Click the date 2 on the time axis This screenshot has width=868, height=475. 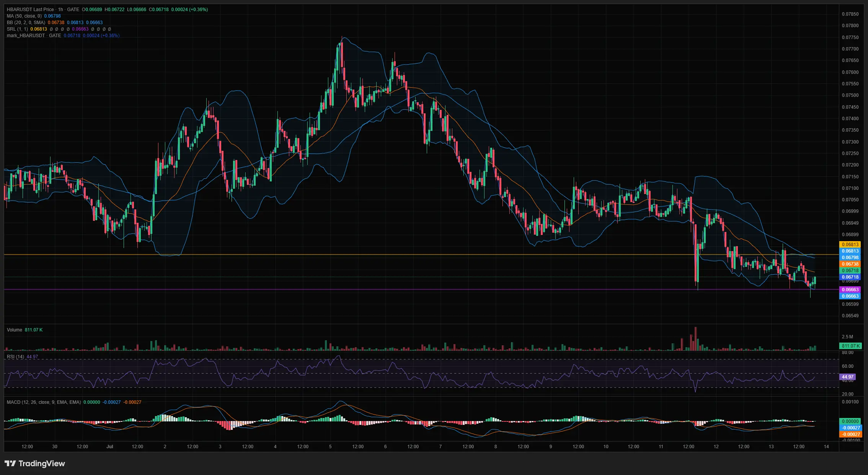(165, 446)
